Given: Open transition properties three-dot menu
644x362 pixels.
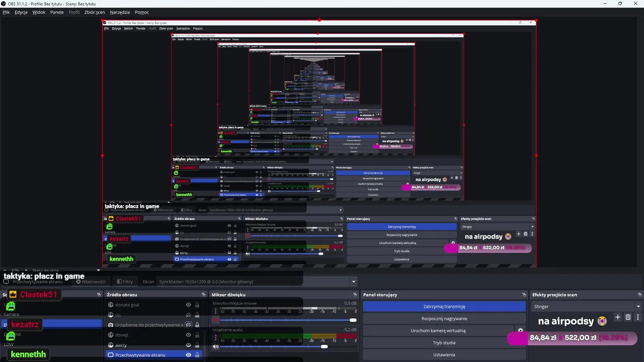Looking at the screenshot, I should [x=638, y=317].
